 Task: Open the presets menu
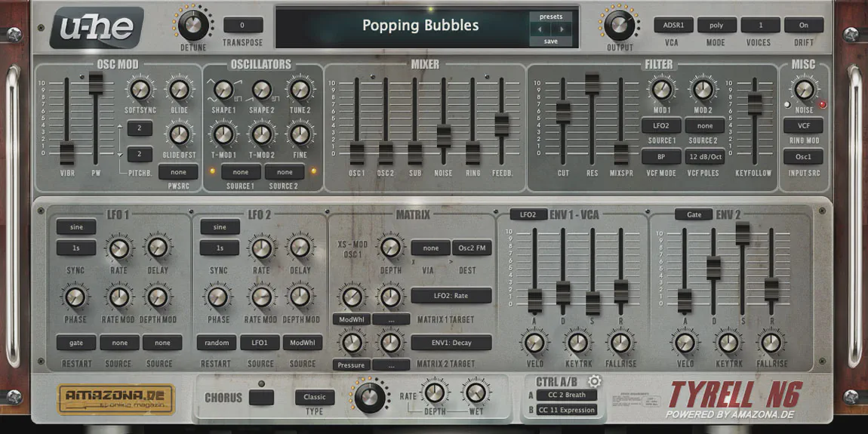[x=551, y=17]
